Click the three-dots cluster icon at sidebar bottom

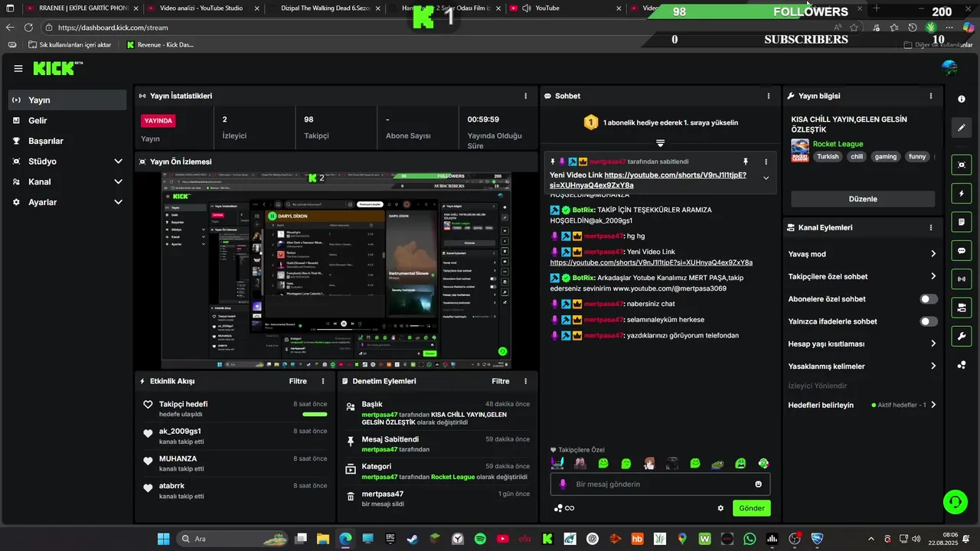961,365
